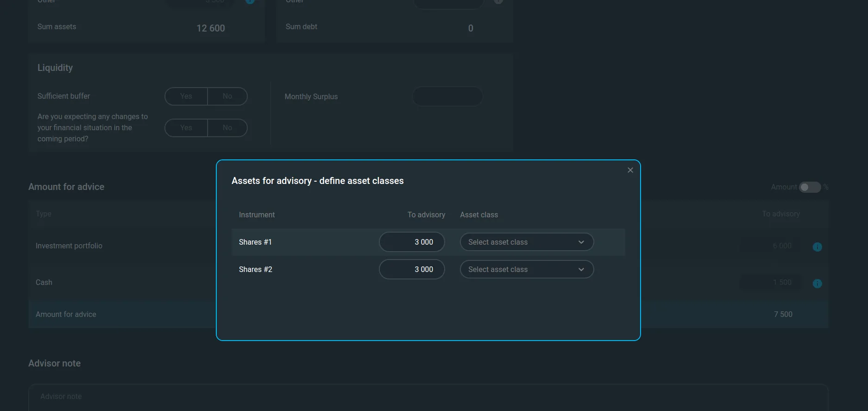Click Cash to advisory amount field
Viewport: 868px width, 411px height.
coord(771,283)
